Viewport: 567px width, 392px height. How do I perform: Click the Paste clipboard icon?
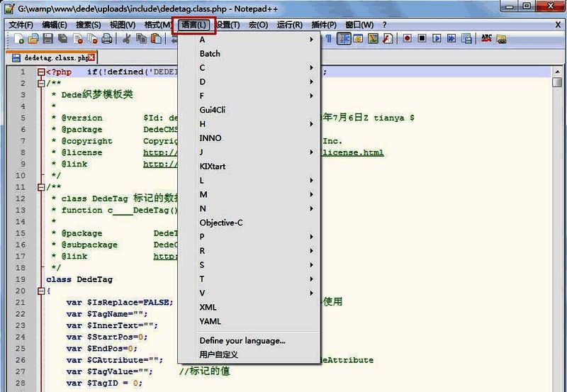pos(155,39)
